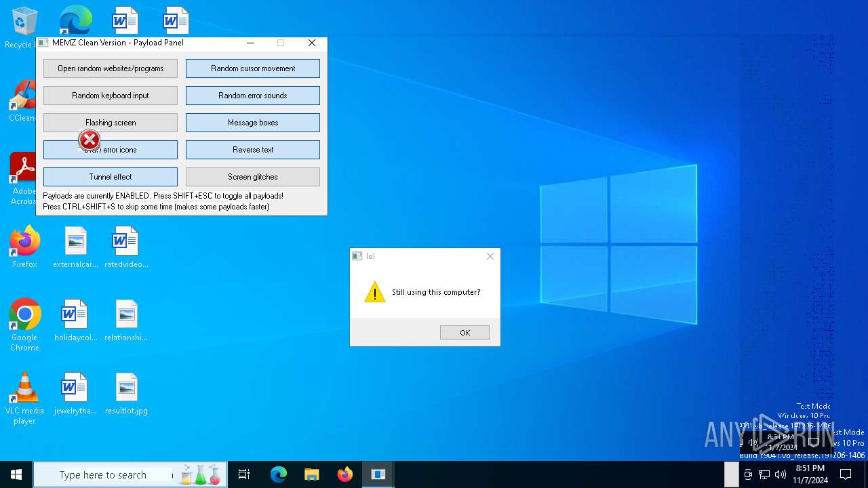Open Task View on the taskbar
Screen dimensions: 868x488
[244, 474]
